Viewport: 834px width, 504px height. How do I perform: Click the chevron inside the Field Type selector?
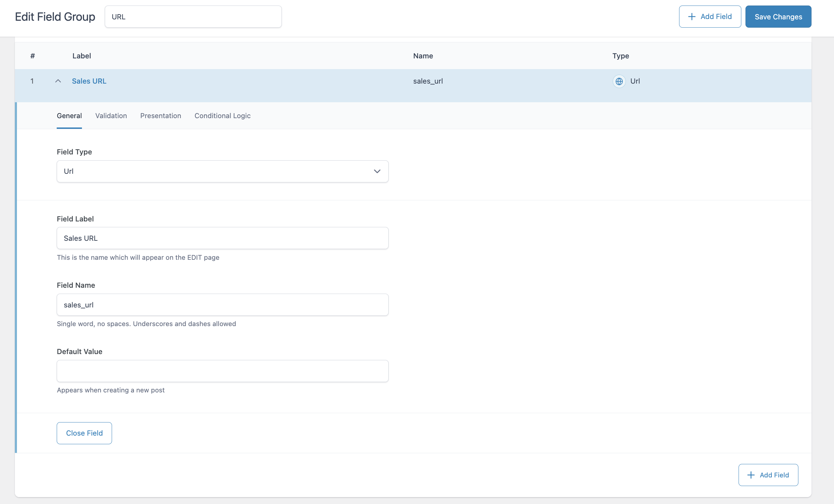point(377,171)
